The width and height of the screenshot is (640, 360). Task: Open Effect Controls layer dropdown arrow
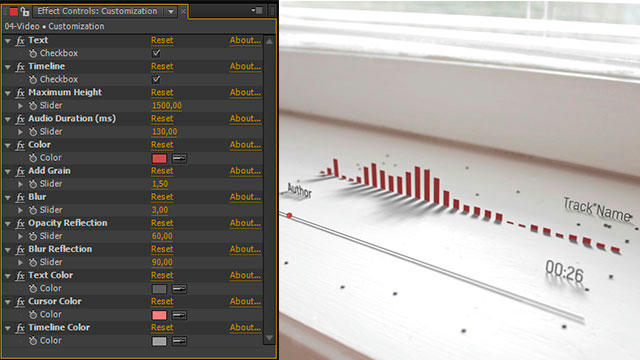[171, 11]
